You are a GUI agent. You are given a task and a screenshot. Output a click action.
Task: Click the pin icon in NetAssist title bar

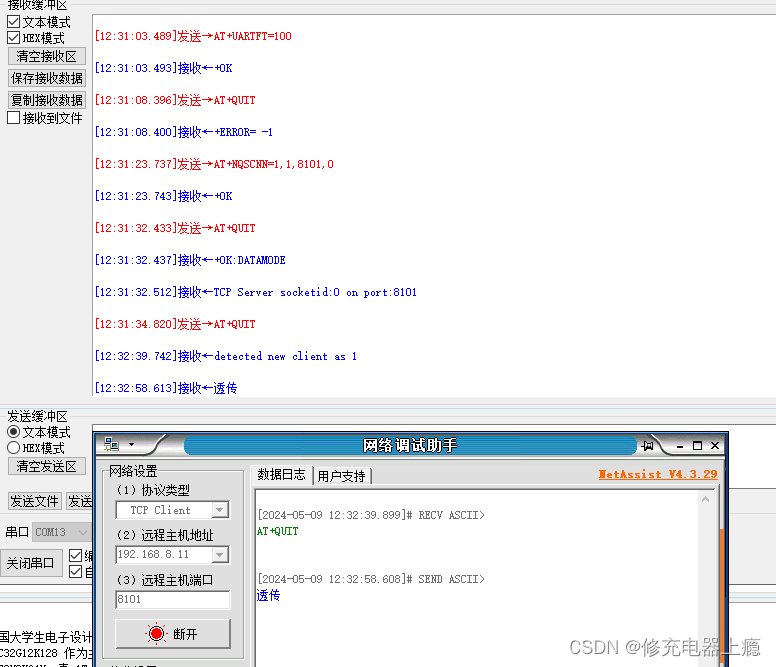click(647, 446)
